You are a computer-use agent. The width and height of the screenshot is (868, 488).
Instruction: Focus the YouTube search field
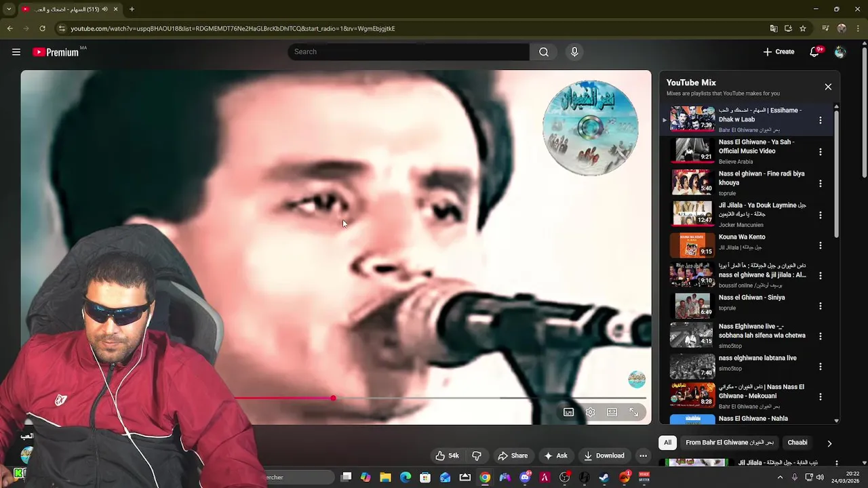pyautogui.click(x=408, y=52)
